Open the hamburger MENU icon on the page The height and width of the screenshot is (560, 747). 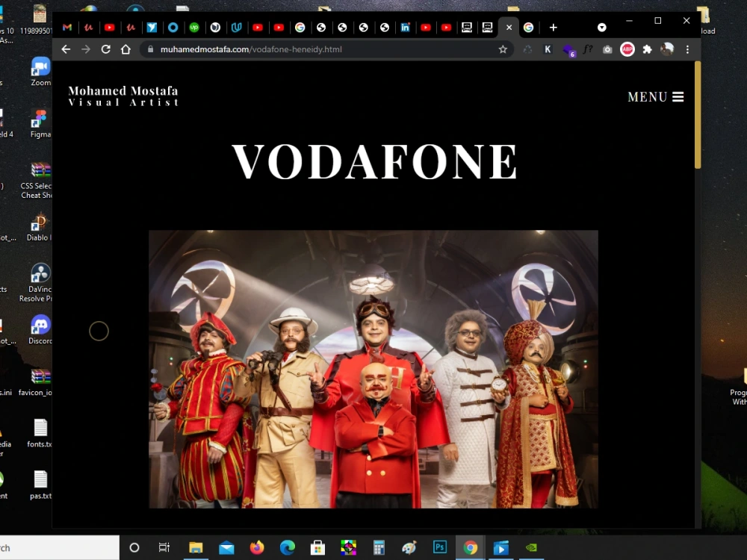678,96
